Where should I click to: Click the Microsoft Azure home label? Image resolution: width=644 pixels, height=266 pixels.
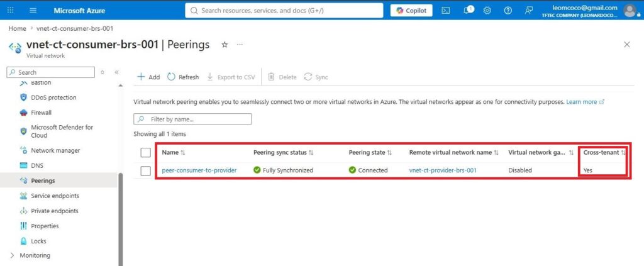tap(79, 11)
